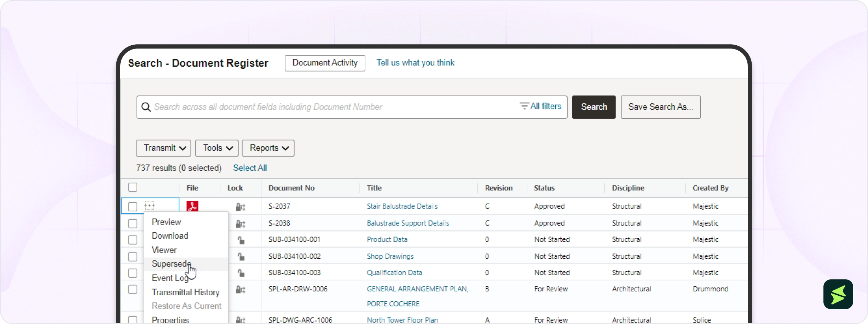Expand the Tools dropdown
868x324 pixels.
coord(217,148)
